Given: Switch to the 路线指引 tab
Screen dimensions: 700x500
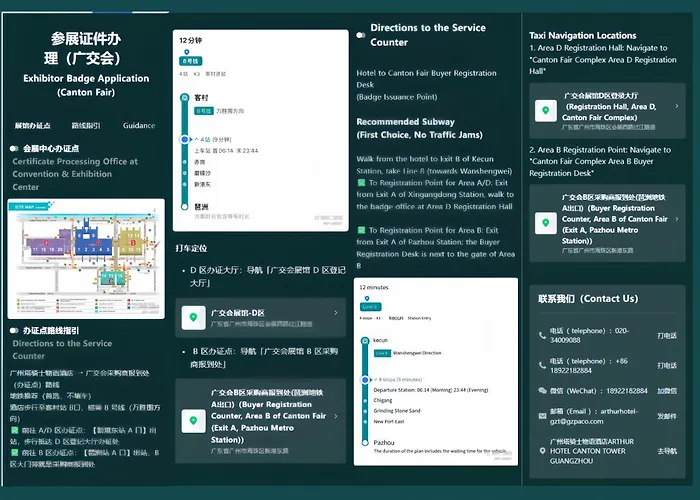Looking at the screenshot, I should tap(86, 126).
